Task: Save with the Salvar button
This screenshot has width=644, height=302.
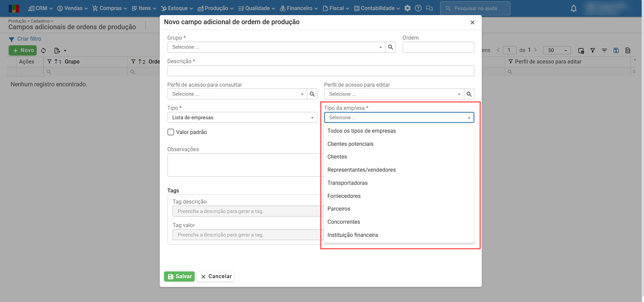Action: click(x=179, y=276)
